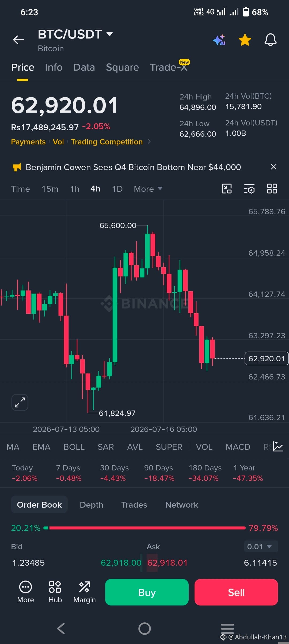Tap the 180 Days -34.07% performance
Viewport: 289px width, 644px height.
[205, 473]
